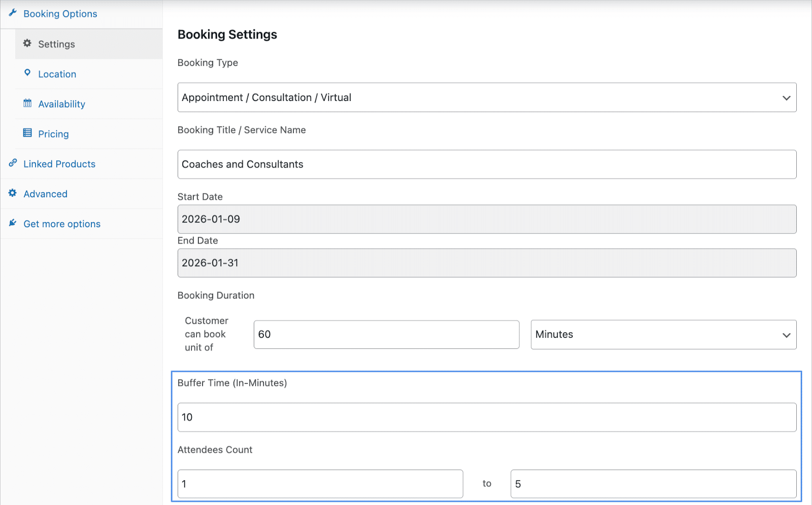Click the cog icon beside Advanced
This screenshot has width=812, height=505.
pos(13,193)
